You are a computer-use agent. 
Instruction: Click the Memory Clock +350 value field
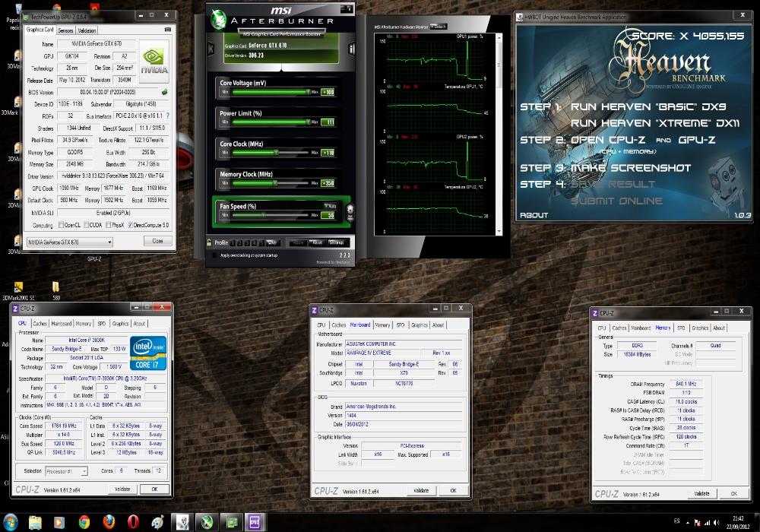pyautogui.click(x=328, y=183)
